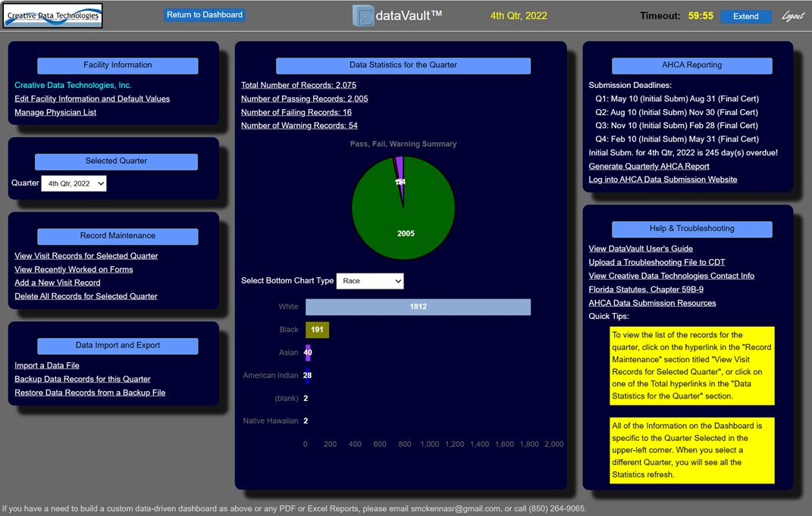Open Florida Statutes, Chapter 59B-9 link
This screenshot has height=516, width=812.
coord(646,289)
